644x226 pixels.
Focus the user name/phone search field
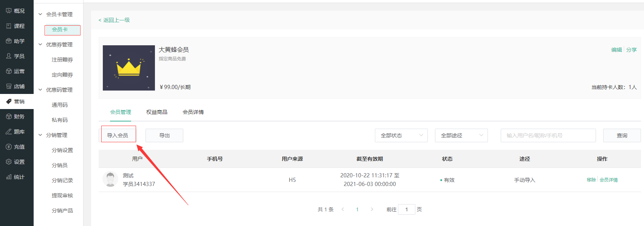click(548, 135)
